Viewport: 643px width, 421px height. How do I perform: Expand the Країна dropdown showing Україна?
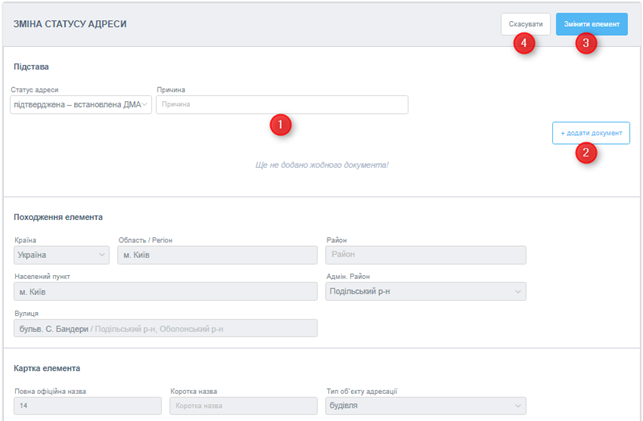[61, 255]
